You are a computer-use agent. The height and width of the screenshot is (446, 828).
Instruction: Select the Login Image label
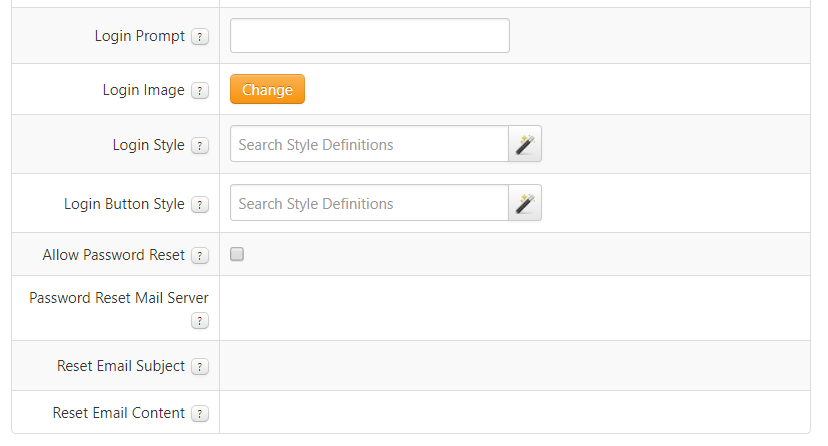tap(144, 90)
